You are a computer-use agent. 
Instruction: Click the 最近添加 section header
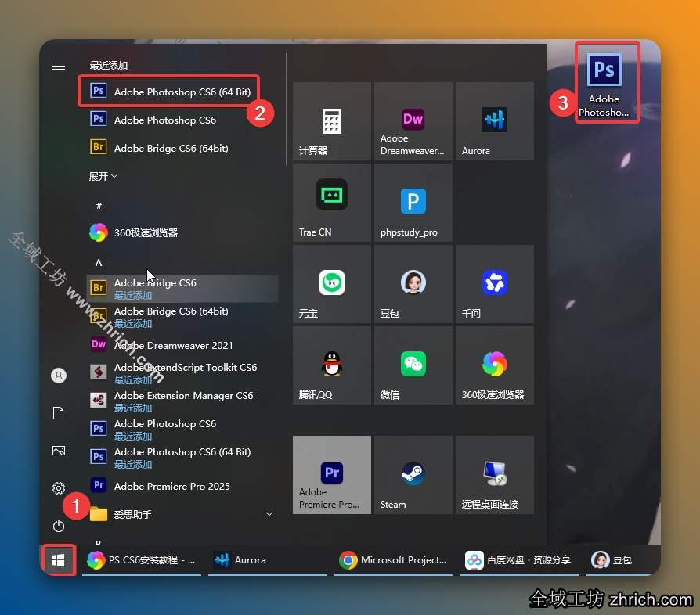109,66
